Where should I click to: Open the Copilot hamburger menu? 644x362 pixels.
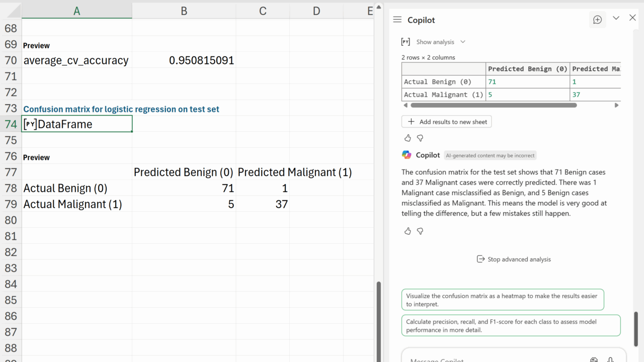(x=397, y=20)
